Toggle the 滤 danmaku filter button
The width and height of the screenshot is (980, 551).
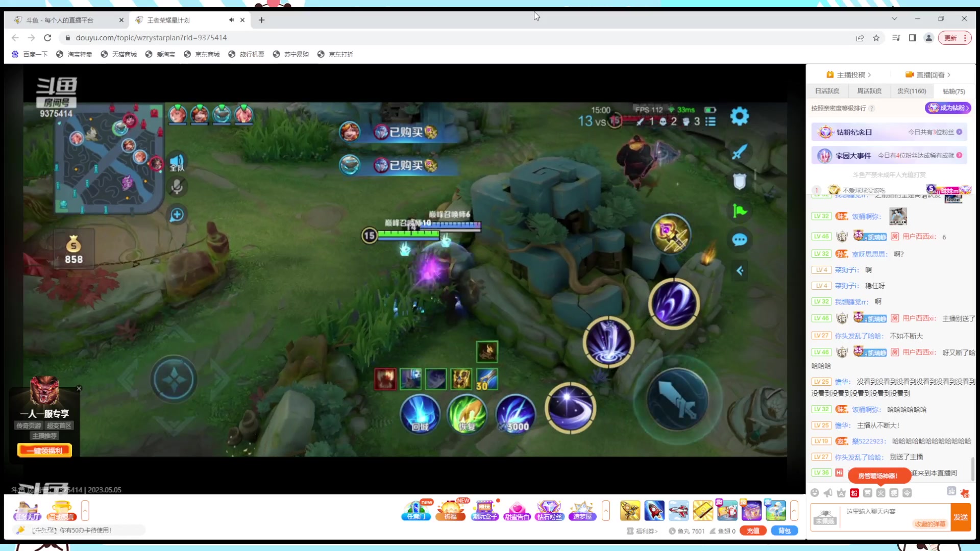coord(951,491)
